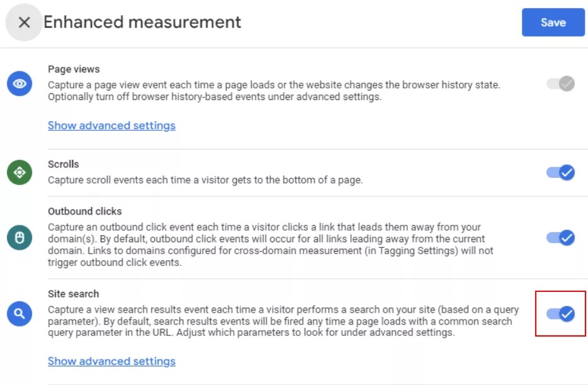
Task: Show advanced settings under Page views
Action: click(111, 125)
